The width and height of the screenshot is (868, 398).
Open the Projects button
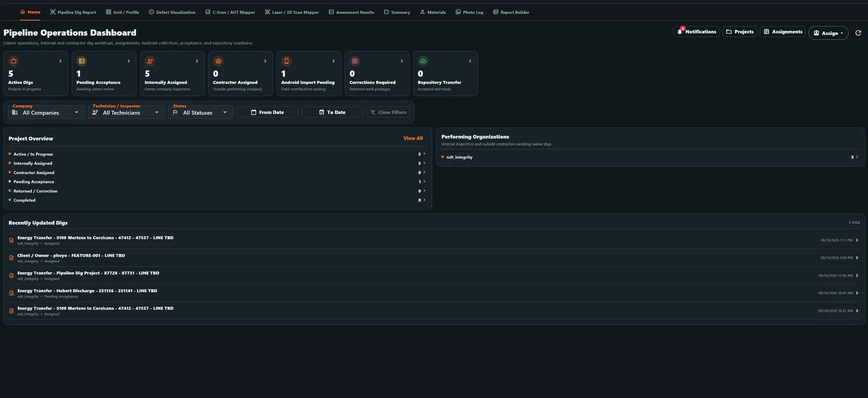(740, 32)
